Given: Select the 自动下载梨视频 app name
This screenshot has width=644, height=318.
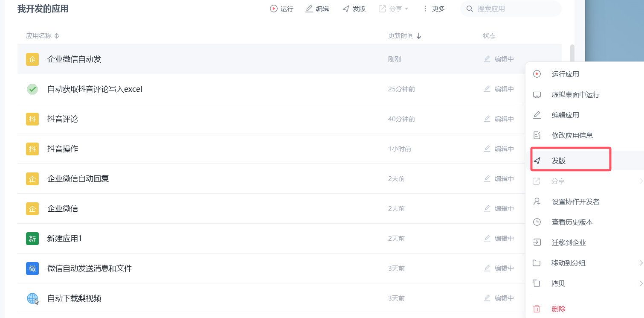Looking at the screenshot, I should click(74, 298).
